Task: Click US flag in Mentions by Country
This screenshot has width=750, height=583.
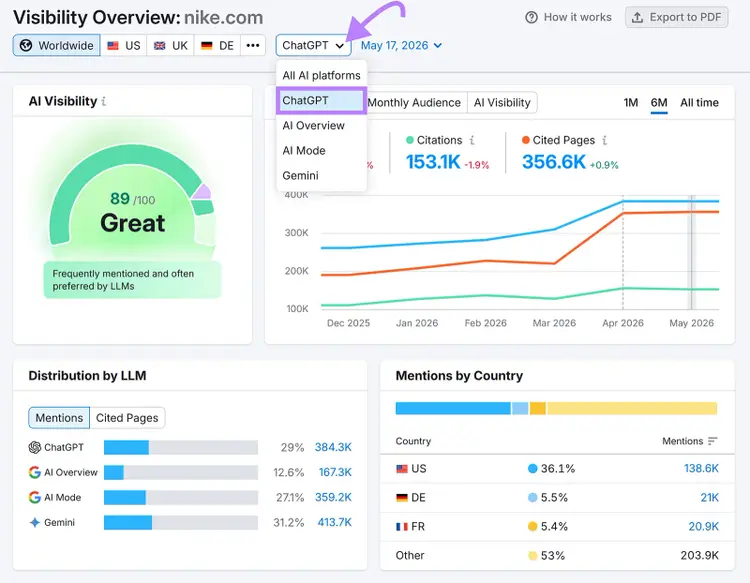Action: (x=402, y=469)
